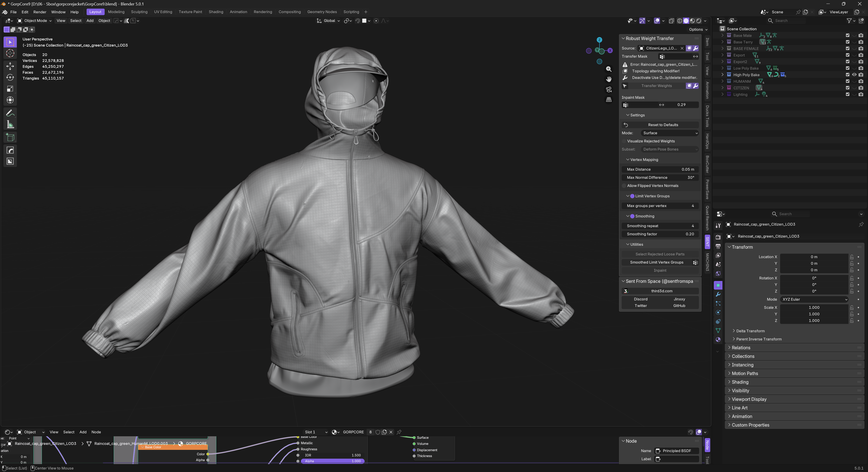This screenshot has height=472, width=868.
Task: Enable Visualize Rejected Weights checkbox
Action: tap(624, 141)
